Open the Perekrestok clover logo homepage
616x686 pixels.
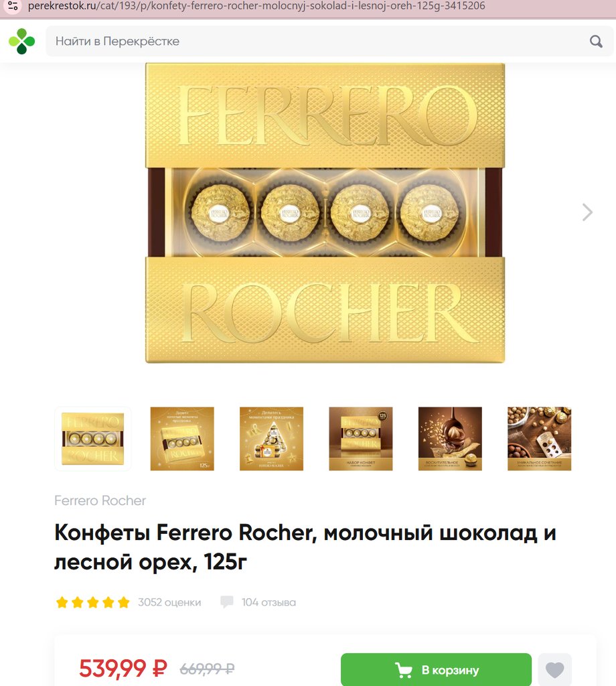[x=22, y=41]
